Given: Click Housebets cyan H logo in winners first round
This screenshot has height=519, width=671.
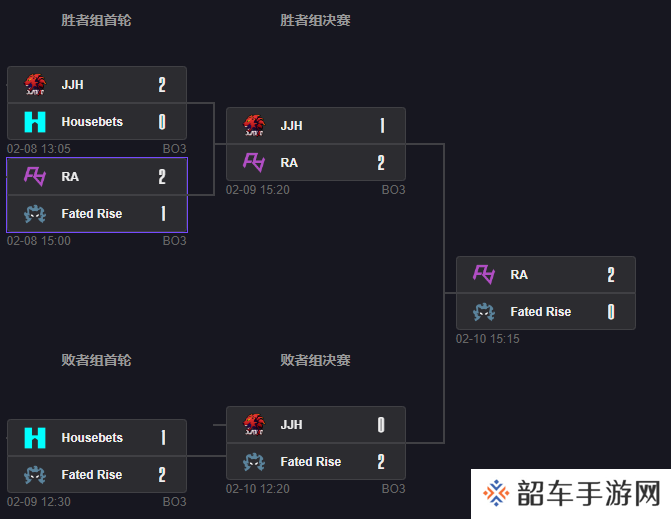Looking at the screenshot, I should 35,122.
